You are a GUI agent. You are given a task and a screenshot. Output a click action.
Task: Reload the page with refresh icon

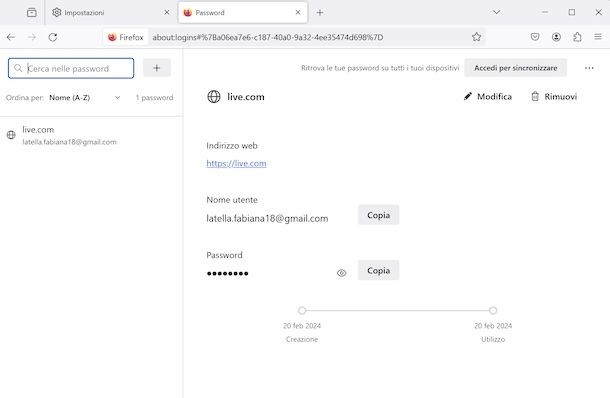pos(53,37)
